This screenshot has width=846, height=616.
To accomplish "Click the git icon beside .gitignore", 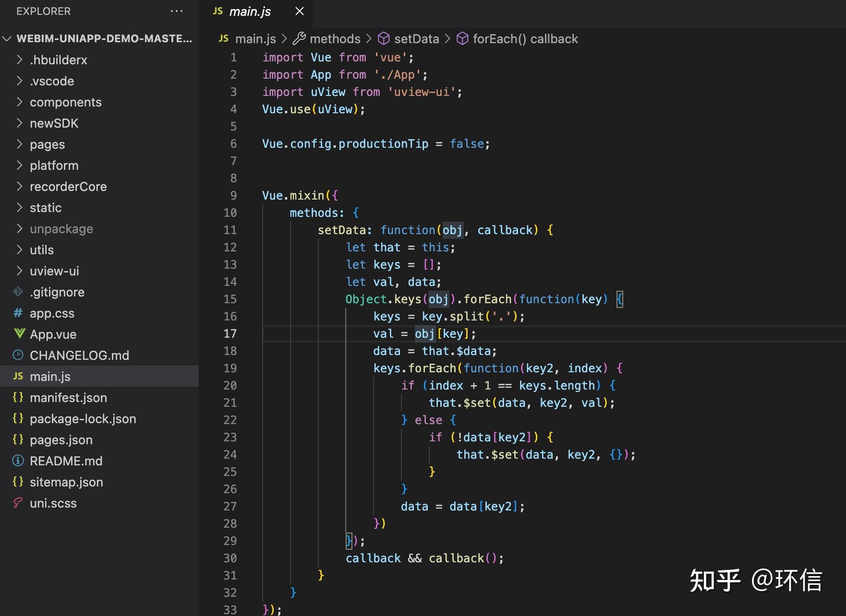I will [x=18, y=292].
